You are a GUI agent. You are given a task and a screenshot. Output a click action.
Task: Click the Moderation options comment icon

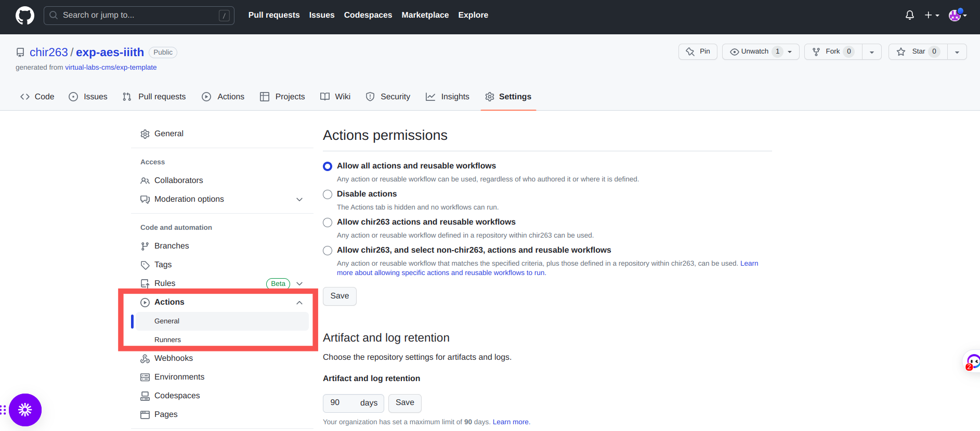tap(145, 199)
